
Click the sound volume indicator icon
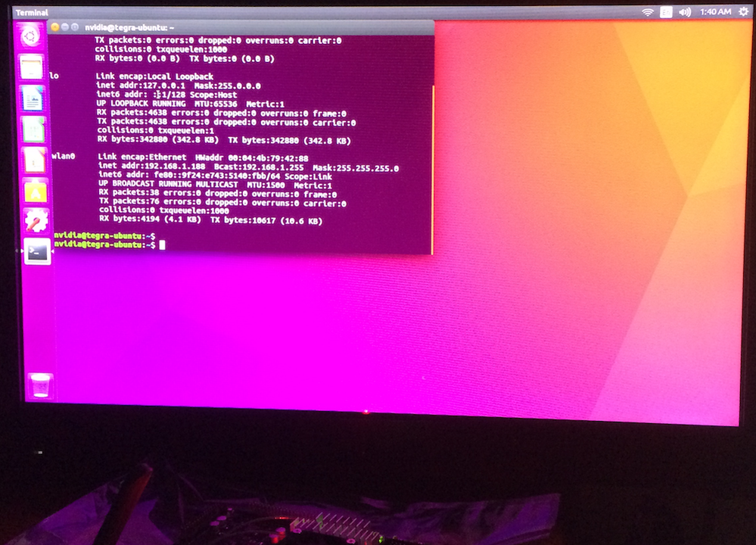tap(684, 11)
